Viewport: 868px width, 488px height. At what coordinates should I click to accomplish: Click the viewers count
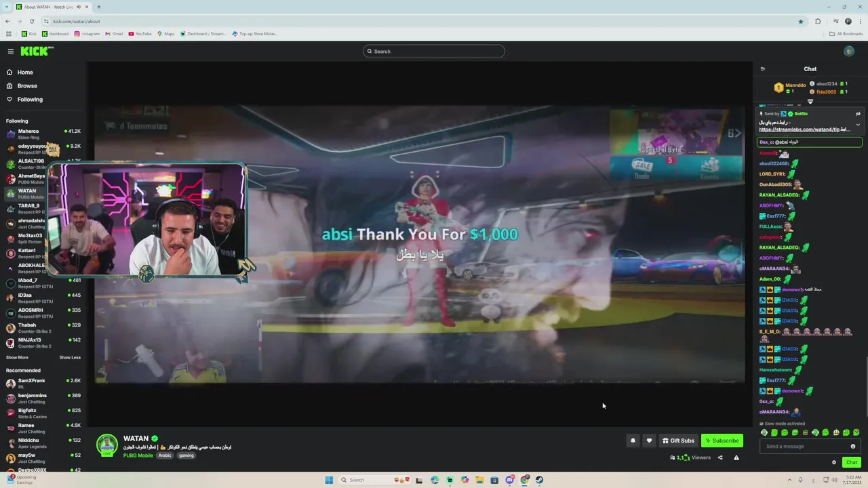point(690,457)
